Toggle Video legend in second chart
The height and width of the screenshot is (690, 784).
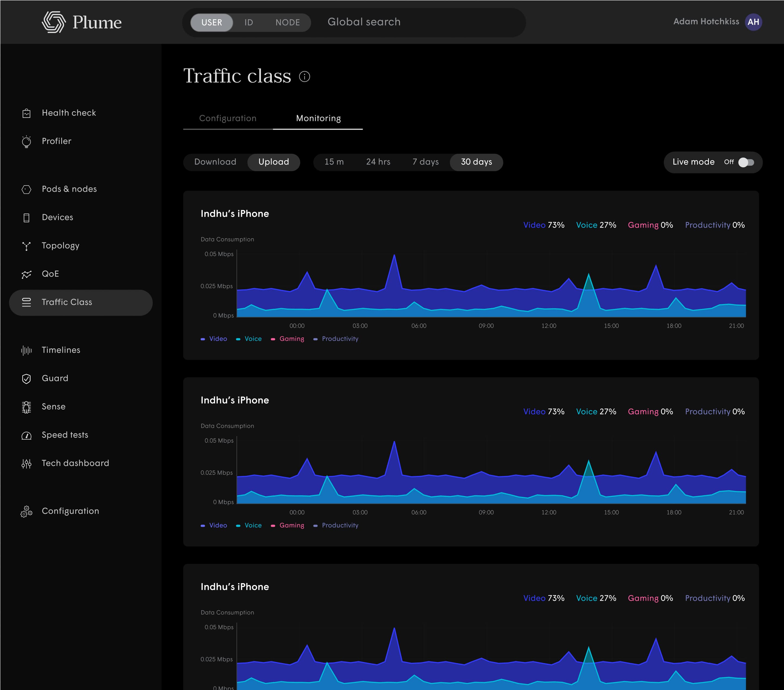pyautogui.click(x=214, y=526)
